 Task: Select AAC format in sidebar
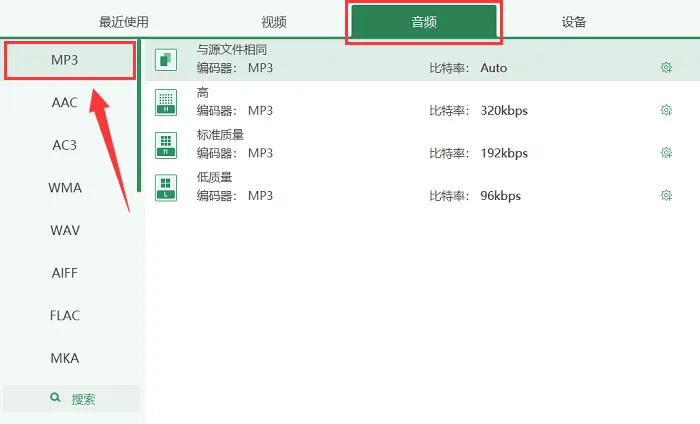point(65,103)
